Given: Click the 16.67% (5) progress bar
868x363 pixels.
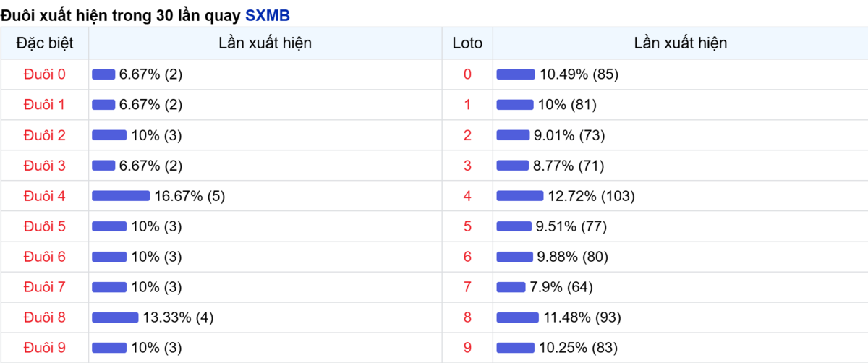Looking at the screenshot, I should pos(121,196).
